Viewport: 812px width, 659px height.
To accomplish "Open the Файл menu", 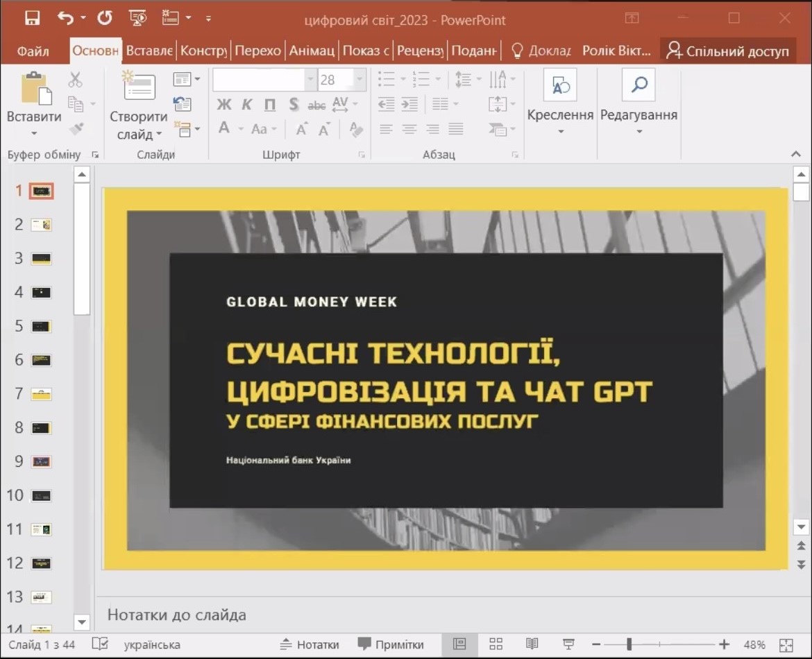I will click(x=33, y=51).
